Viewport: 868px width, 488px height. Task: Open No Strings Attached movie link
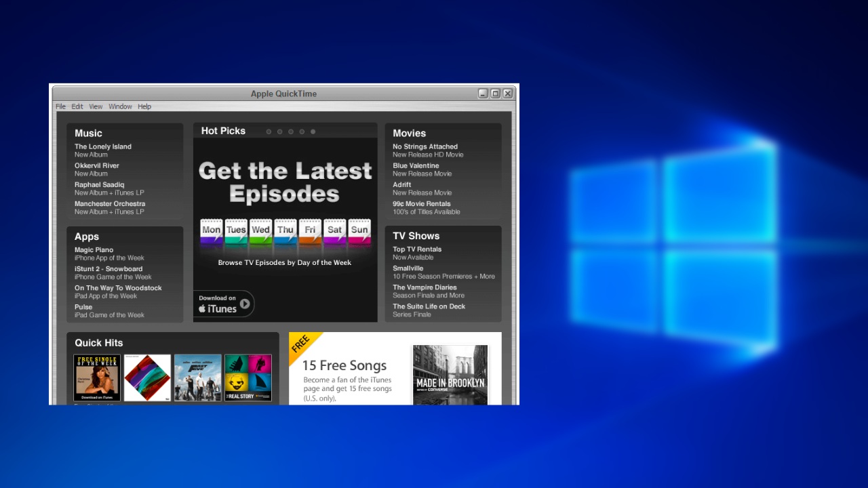tap(428, 150)
